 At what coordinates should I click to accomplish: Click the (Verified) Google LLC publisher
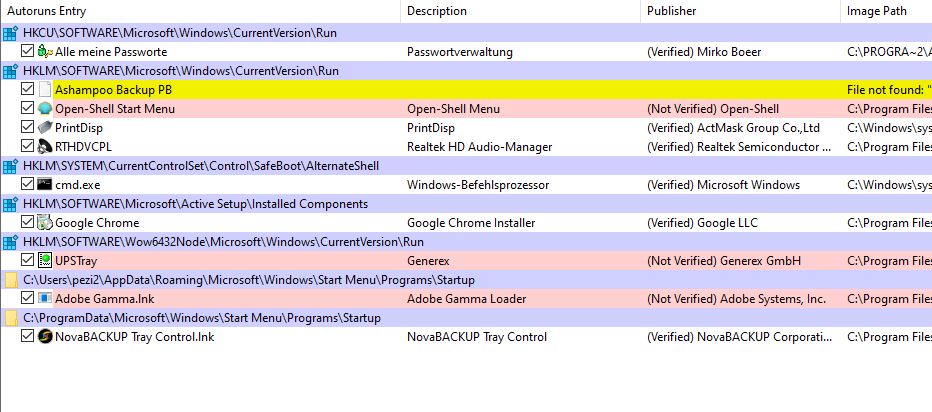[x=702, y=223]
